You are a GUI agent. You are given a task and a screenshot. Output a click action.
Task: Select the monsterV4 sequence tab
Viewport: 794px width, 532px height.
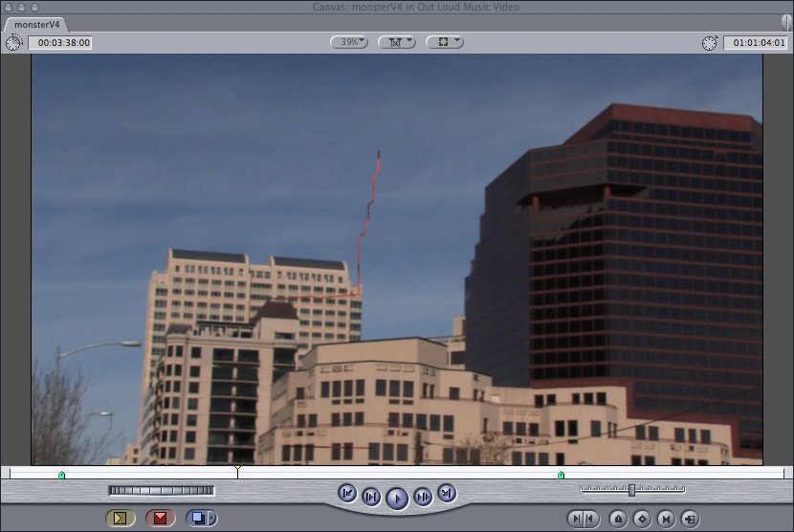coord(34,24)
